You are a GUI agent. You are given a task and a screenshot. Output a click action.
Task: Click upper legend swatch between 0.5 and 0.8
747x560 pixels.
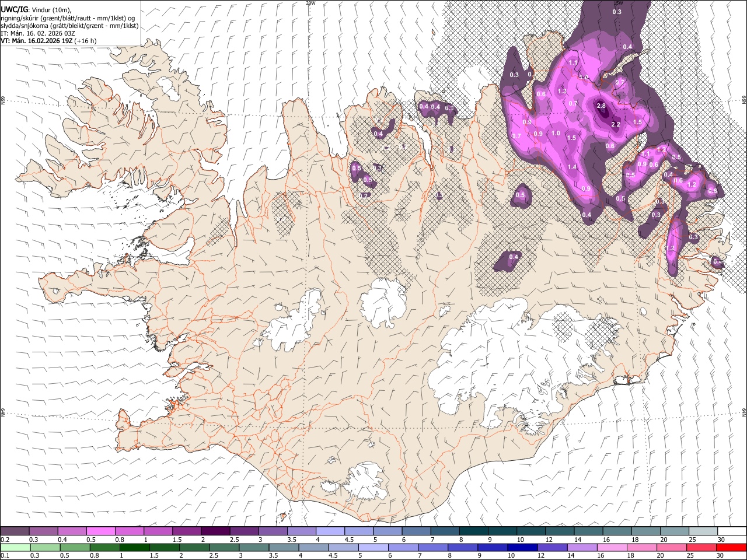pos(101,531)
